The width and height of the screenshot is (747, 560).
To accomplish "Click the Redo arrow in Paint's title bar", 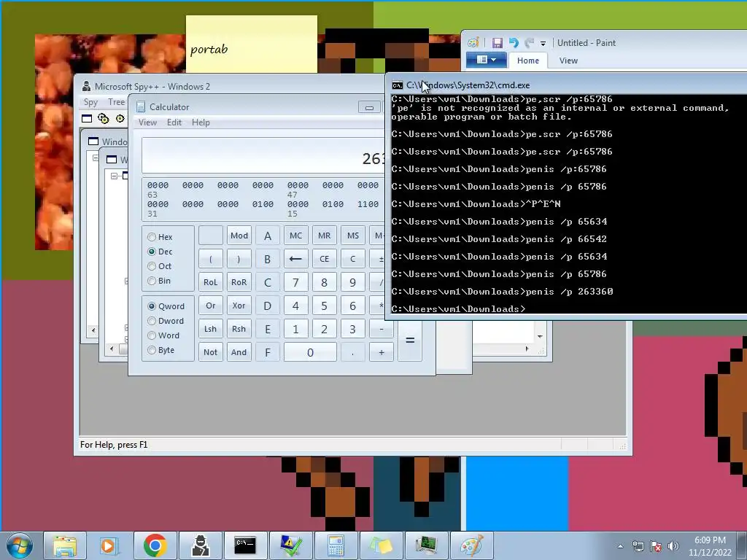I will tap(529, 43).
